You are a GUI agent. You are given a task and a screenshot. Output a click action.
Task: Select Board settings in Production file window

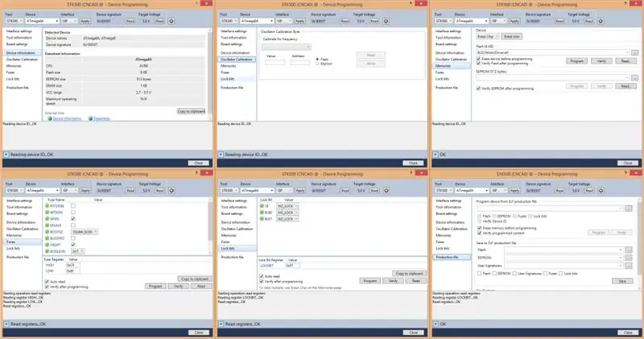coord(447,213)
